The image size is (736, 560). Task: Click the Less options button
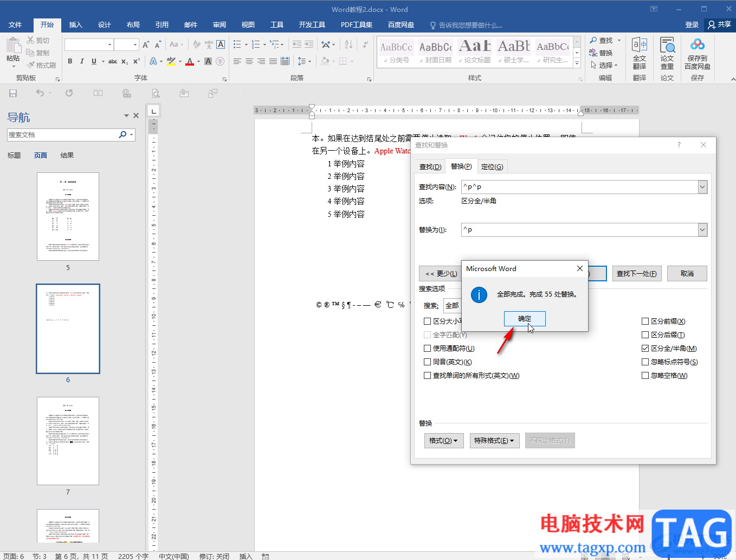tap(440, 273)
